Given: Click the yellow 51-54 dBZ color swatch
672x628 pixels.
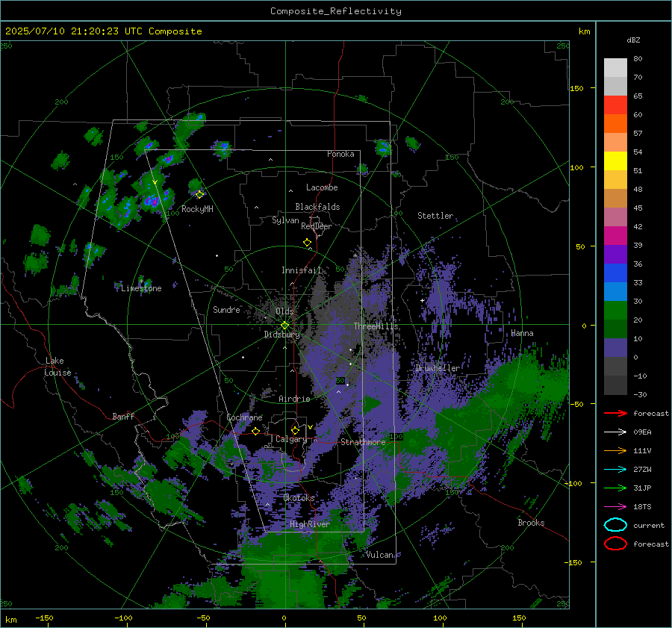Looking at the screenshot, I should click(x=615, y=161).
